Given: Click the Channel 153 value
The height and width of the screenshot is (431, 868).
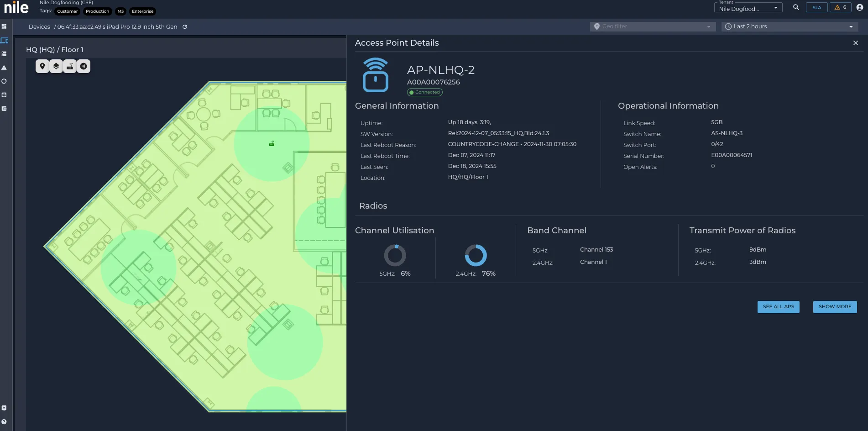Looking at the screenshot, I should [596, 250].
